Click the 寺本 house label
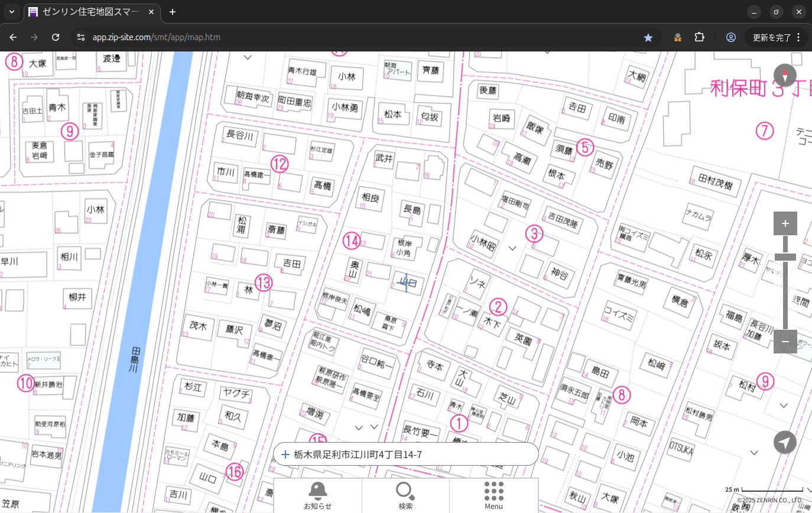The image size is (812, 513). click(435, 366)
